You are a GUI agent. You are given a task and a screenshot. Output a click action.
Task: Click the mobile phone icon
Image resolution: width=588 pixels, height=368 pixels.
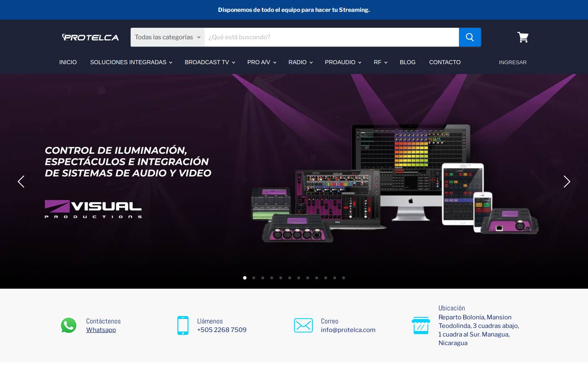183,325
